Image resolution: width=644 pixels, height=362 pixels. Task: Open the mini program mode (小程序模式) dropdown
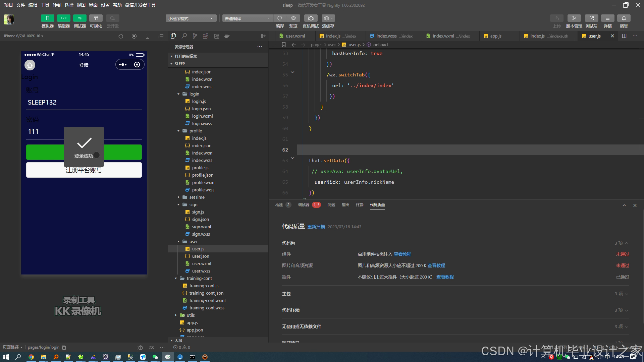pyautogui.click(x=191, y=18)
